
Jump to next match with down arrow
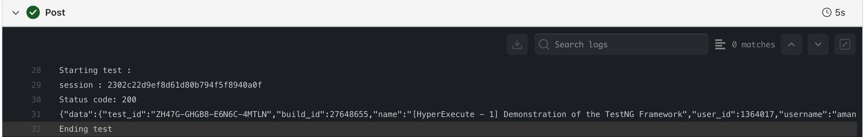coord(818,44)
